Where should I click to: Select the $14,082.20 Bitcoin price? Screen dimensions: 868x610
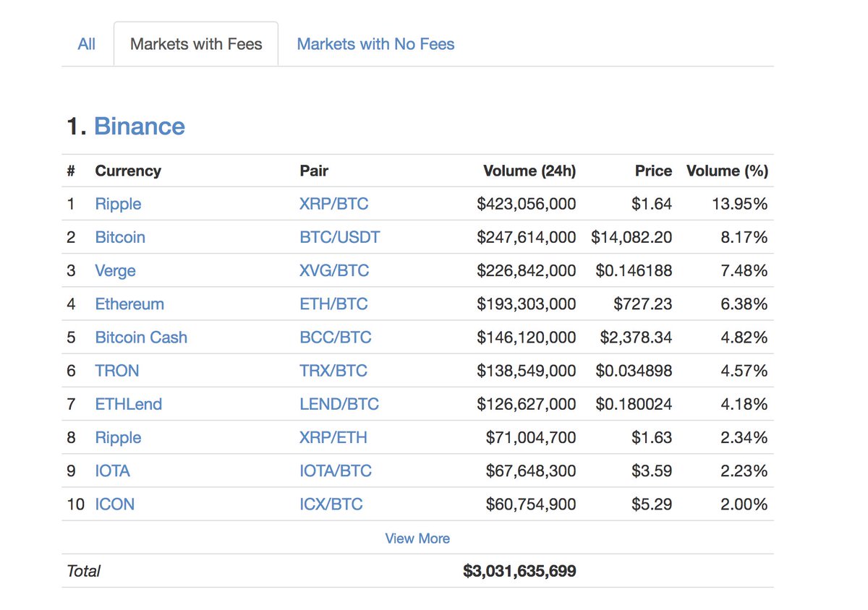click(631, 237)
